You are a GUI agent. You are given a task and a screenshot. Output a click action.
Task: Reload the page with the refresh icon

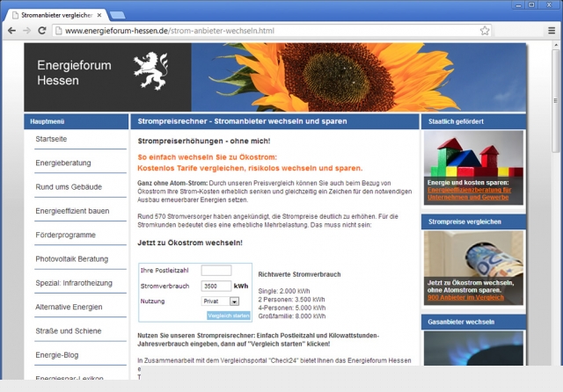pos(42,31)
